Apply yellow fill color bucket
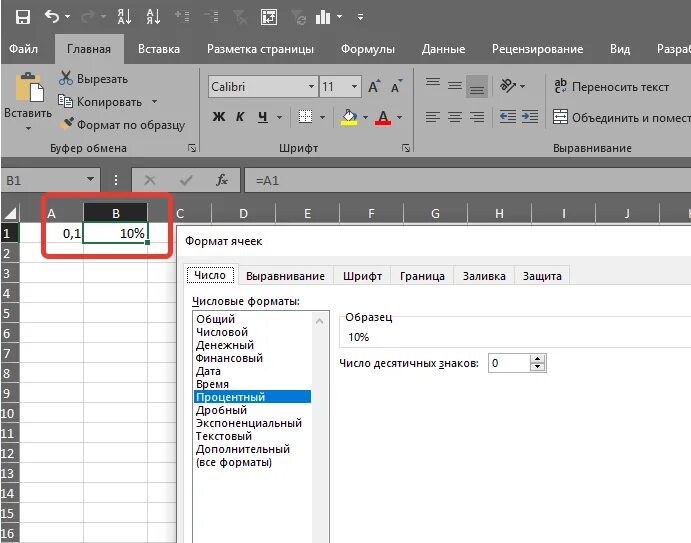 (349, 117)
